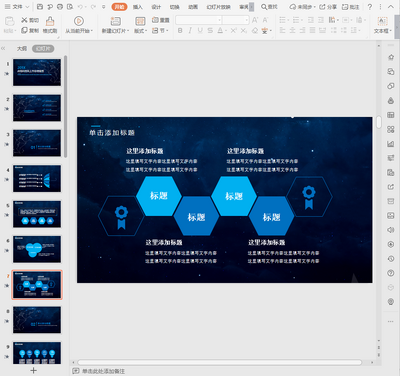Click the Print preview icon
Image resolution: width=400 pixels, height=376 pixels.
tap(70, 7)
